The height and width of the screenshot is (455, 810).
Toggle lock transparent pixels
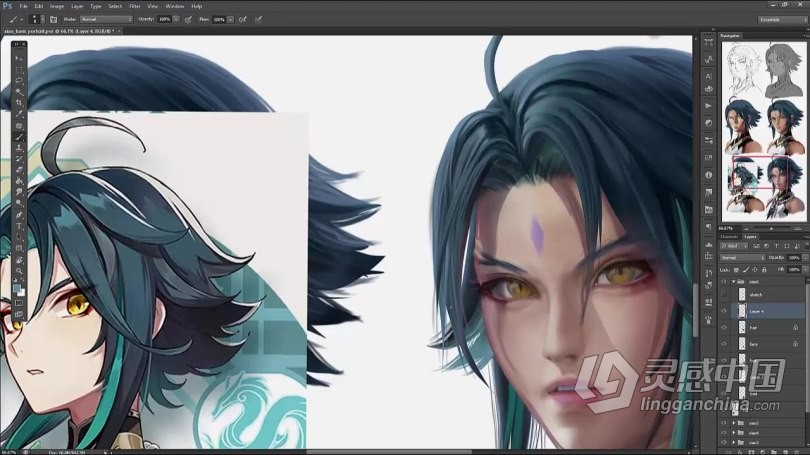tap(736, 270)
